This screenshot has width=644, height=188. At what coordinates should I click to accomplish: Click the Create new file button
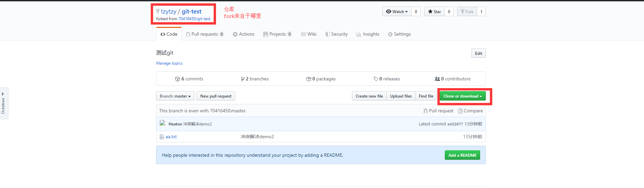point(369,96)
